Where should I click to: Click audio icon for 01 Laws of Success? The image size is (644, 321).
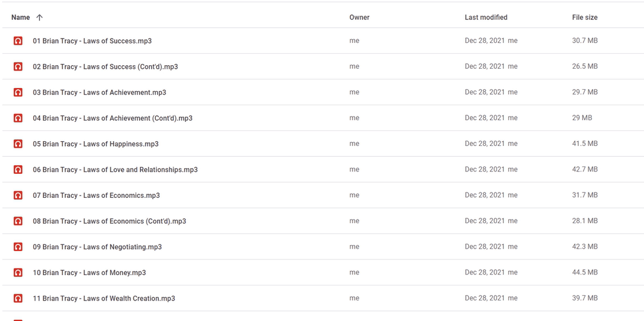point(18,40)
